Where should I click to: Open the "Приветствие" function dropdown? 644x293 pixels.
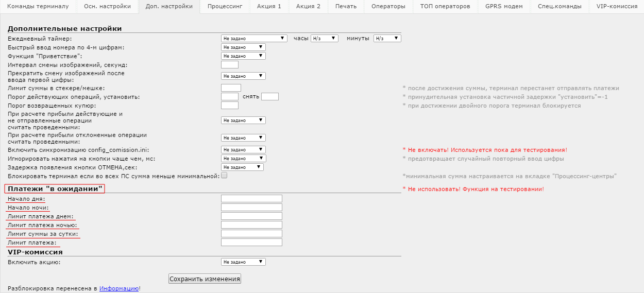243,56
